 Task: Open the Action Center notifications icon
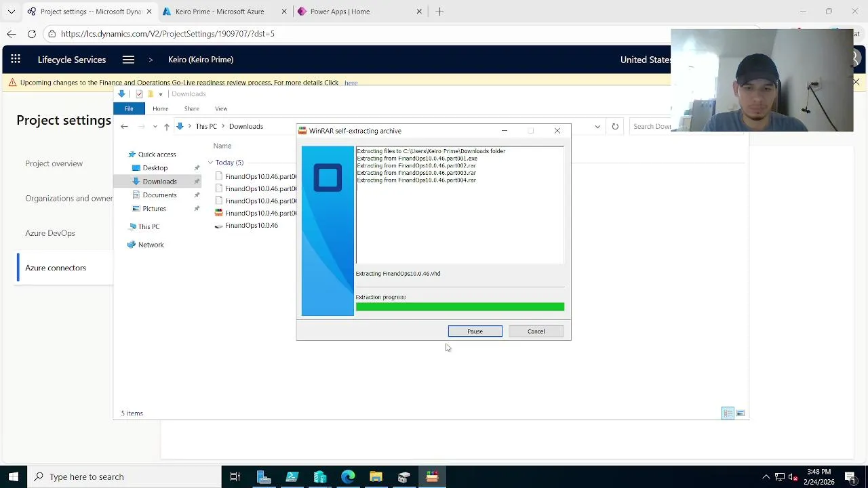click(850, 476)
